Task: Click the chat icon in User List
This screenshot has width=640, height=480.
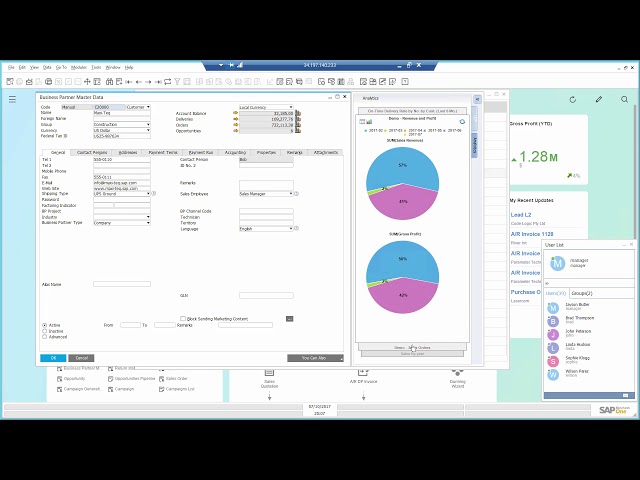Action: 625,396
